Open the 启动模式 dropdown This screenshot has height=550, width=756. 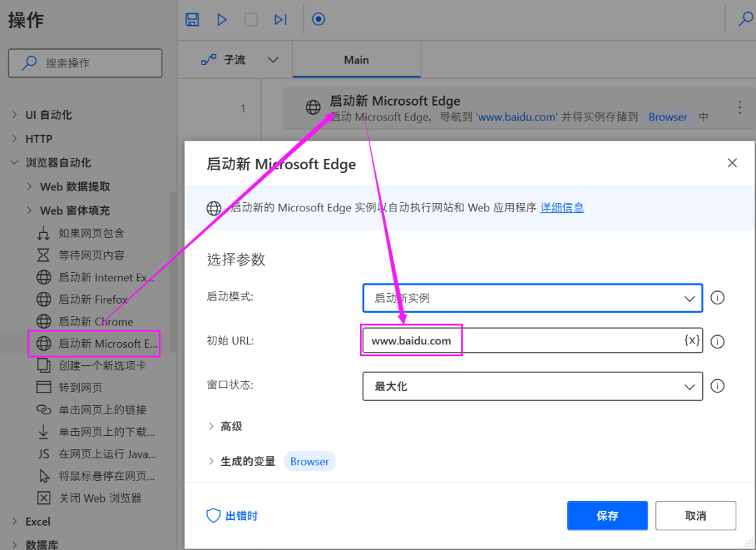point(532,298)
